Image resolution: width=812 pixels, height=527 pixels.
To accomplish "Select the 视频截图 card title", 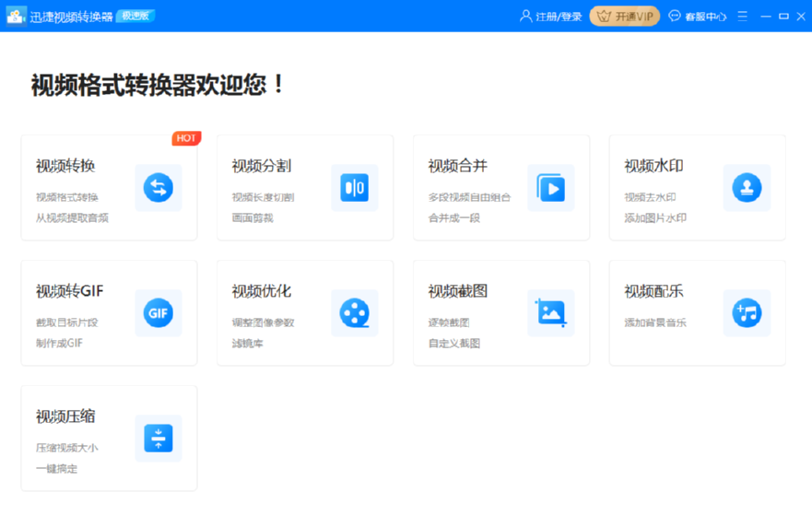I will [x=458, y=291].
